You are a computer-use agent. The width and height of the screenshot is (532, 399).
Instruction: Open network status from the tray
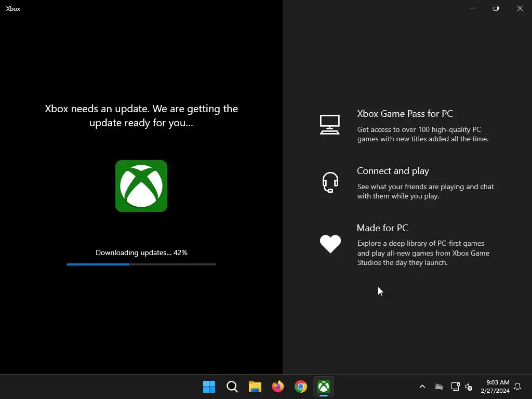tap(455, 387)
